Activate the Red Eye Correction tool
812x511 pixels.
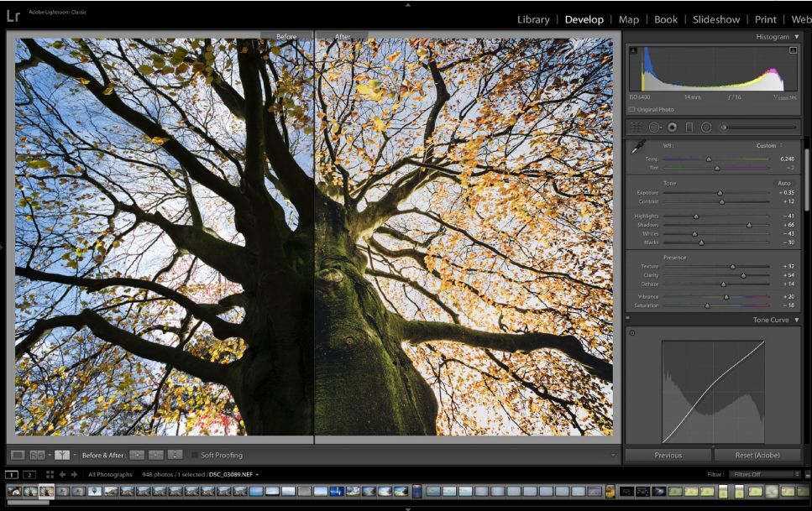click(672, 127)
